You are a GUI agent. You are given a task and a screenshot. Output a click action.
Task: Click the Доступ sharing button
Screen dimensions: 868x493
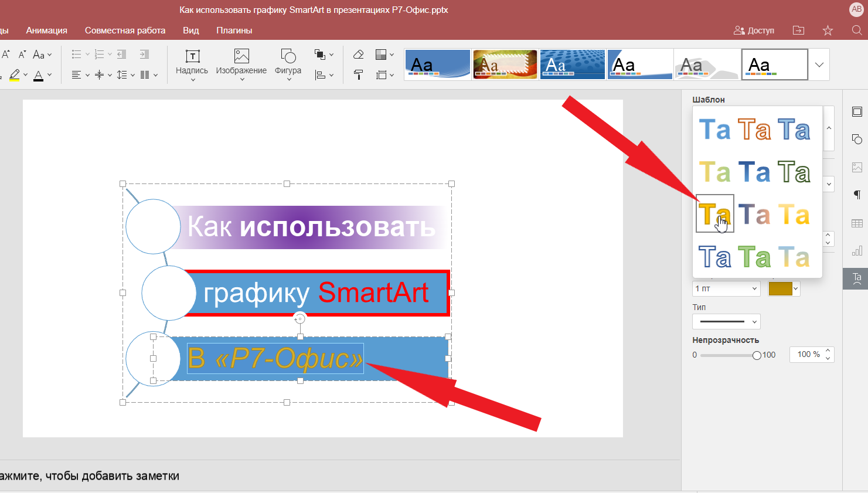click(x=754, y=30)
